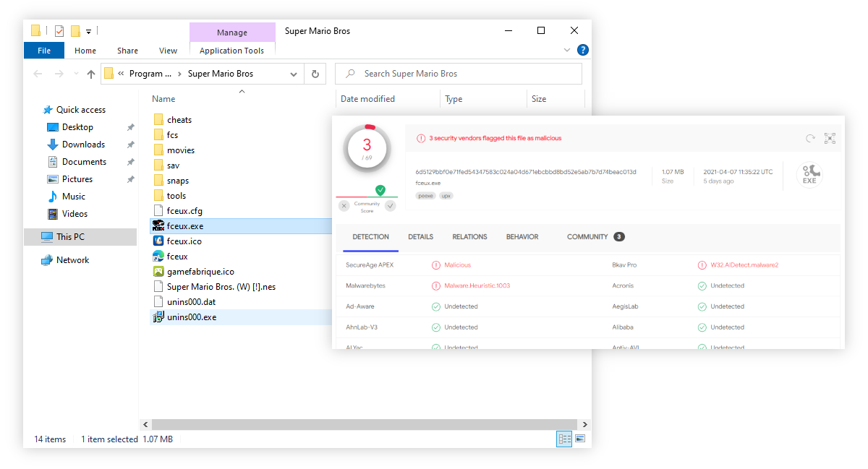868x469 pixels.
Task: Select the fceux.ico file
Action: click(x=184, y=241)
